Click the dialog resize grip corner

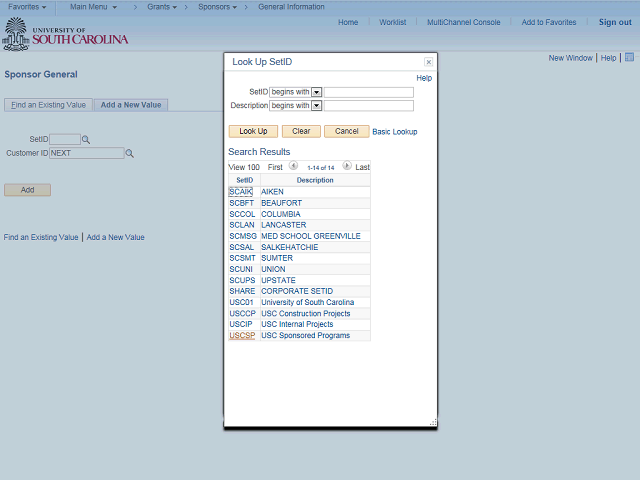[x=433, y=422]
